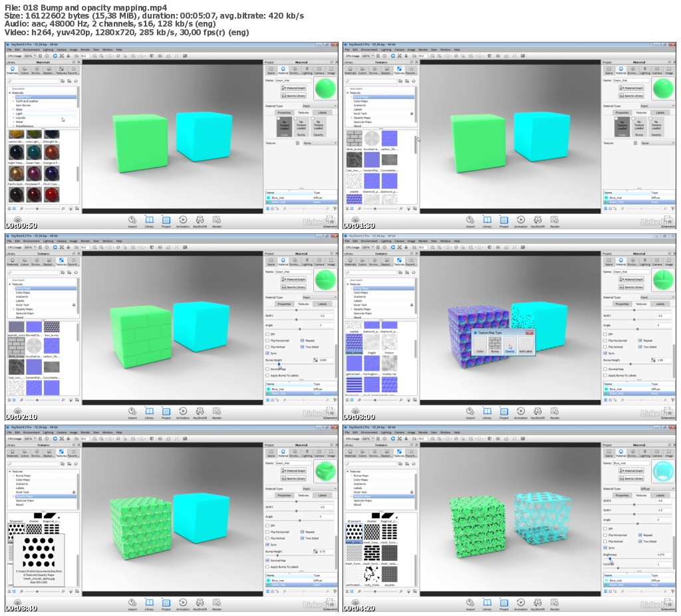The height and width of the screenshot is (616, 681).
Task: Click Material Graph button in 00:00:50 frame
Action: 293,88
